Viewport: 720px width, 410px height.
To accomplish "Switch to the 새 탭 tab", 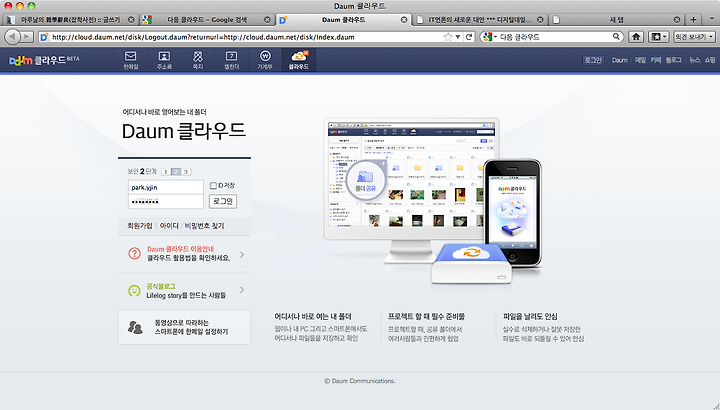I will tap(616, 20).
